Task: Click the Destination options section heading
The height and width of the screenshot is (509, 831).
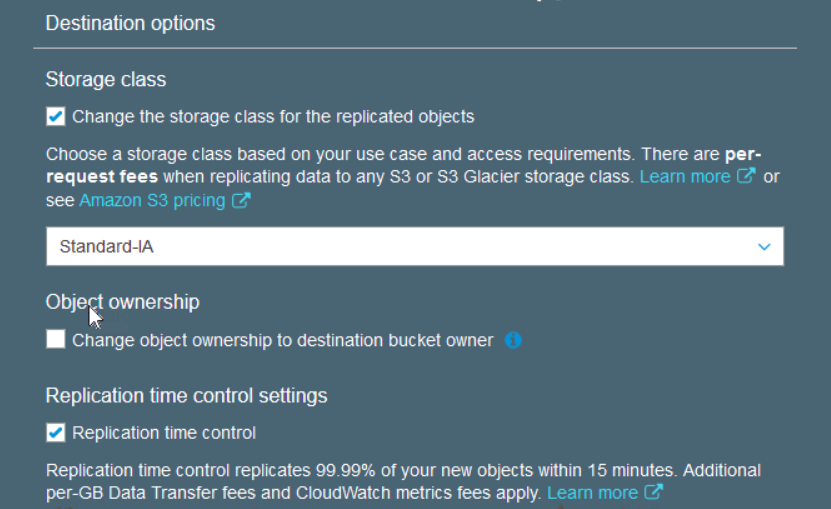Action: tap(130, 23)
